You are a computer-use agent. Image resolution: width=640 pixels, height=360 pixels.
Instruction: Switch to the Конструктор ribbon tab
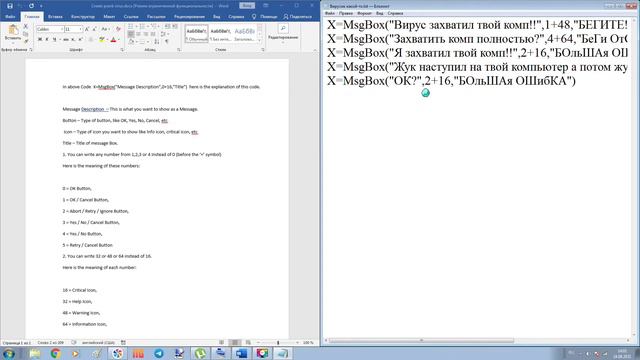(83, 17)
